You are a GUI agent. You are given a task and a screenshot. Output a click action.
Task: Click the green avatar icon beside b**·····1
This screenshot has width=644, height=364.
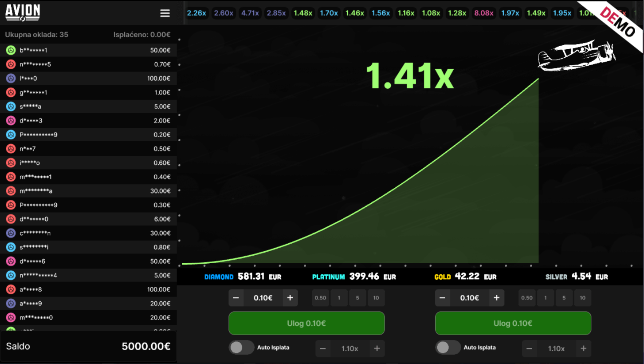[x=11, y=50]
